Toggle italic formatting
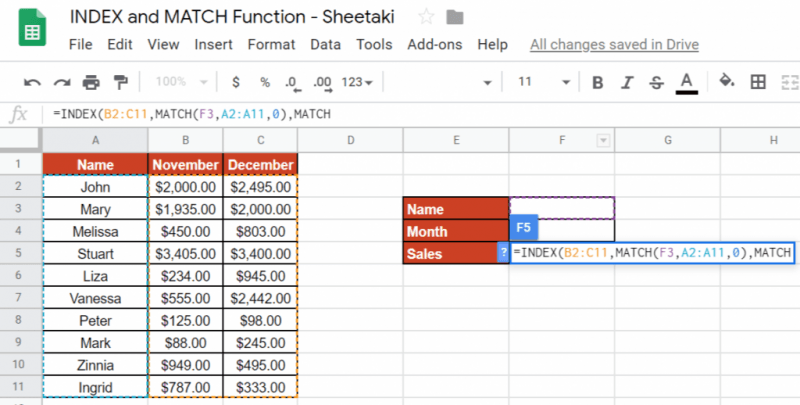The image size is (800, 405). pos(627,82)
